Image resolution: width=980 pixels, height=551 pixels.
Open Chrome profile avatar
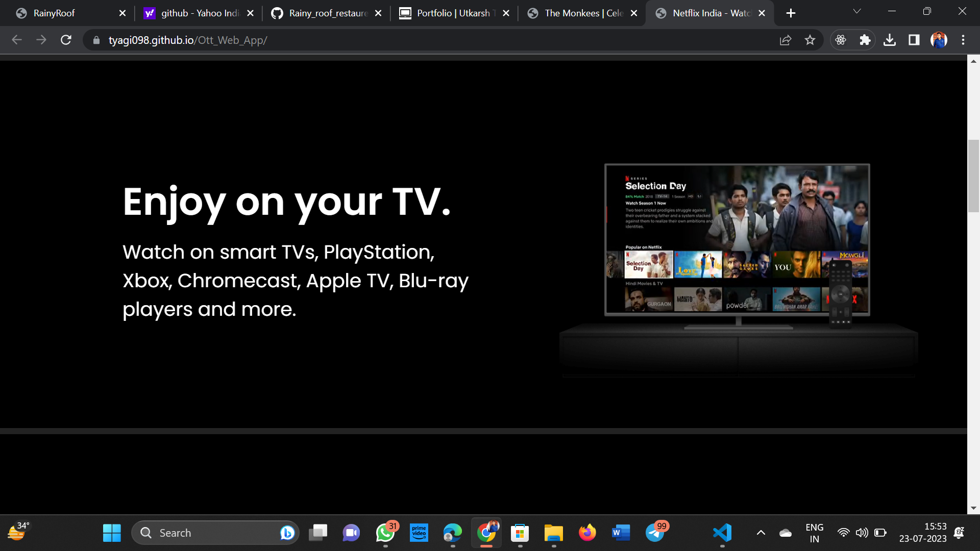[939, 40]
